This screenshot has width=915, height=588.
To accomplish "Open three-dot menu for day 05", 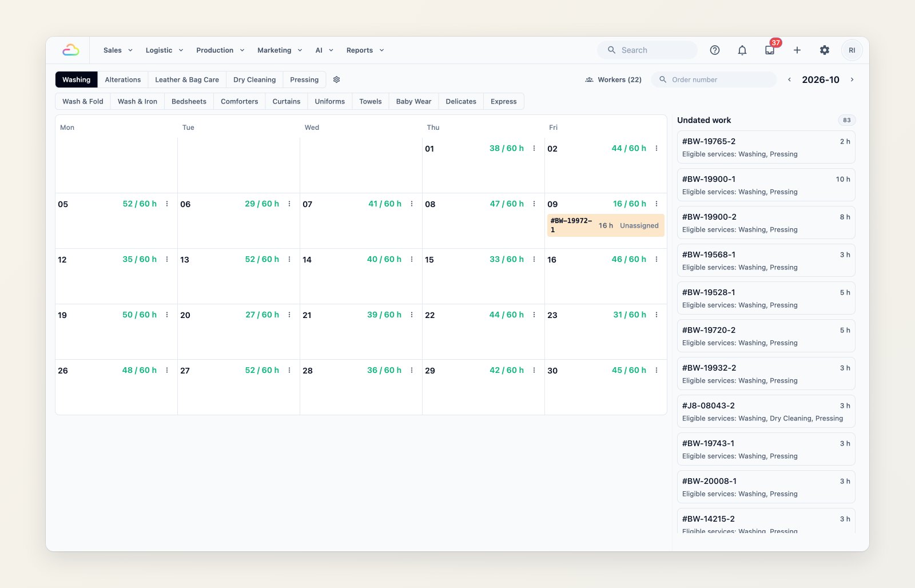I will click(167, 204).
